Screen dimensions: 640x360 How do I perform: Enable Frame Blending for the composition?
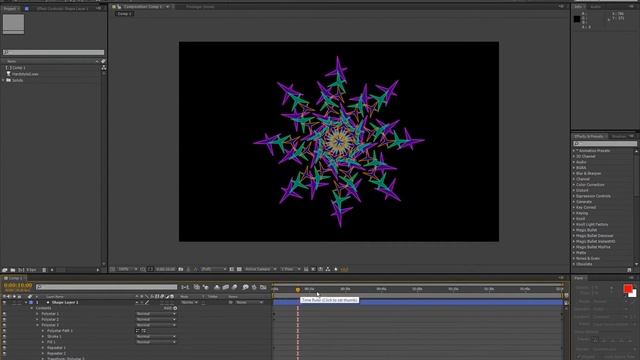(225, 287)
